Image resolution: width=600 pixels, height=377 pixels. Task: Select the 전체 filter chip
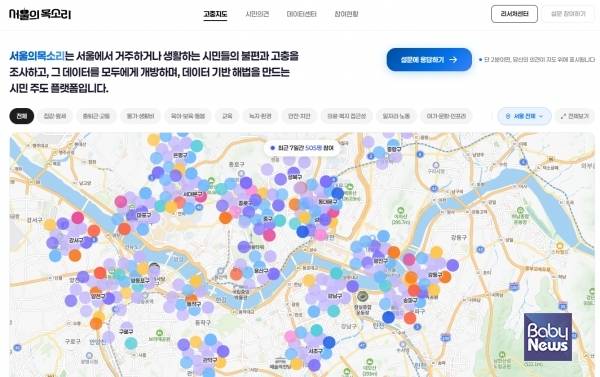(22, 116)
